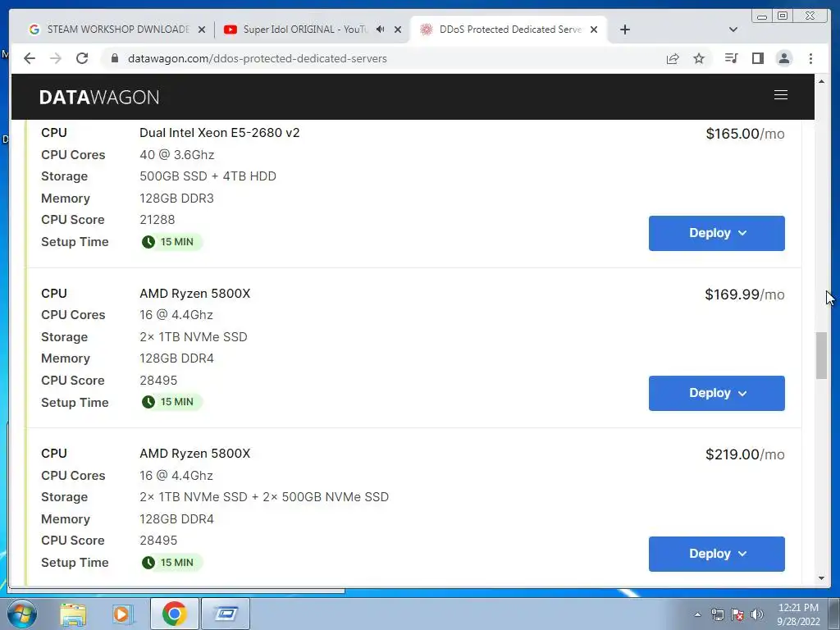840x630 pixels.
Task: Open the Windows Start menu
Action: click(21, 614)
